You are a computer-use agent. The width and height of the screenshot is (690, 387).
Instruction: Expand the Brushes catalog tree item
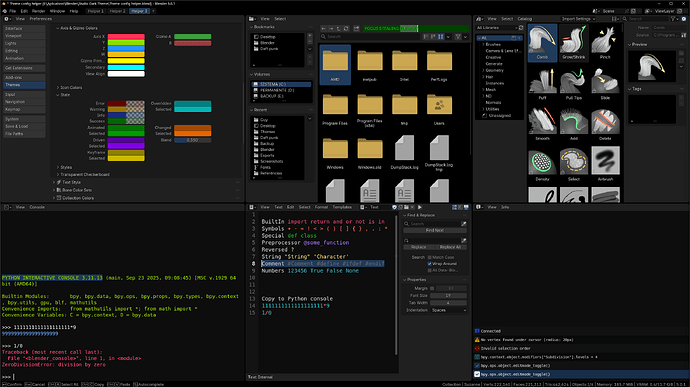pyautogui.click(x=483, y=44)
